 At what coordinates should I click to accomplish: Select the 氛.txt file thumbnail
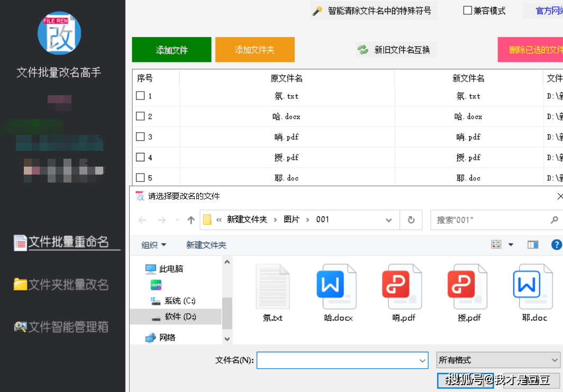click(x=273, y=287)
